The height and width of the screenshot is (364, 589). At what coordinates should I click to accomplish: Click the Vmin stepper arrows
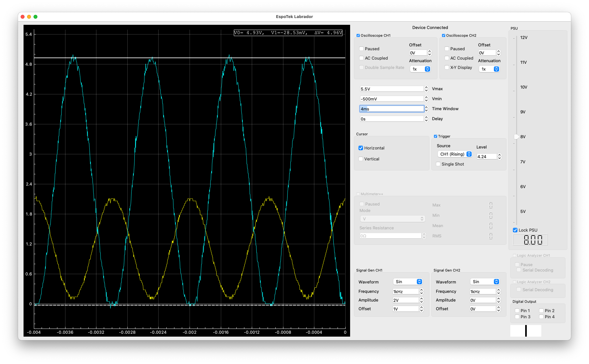tap(426, 99)
